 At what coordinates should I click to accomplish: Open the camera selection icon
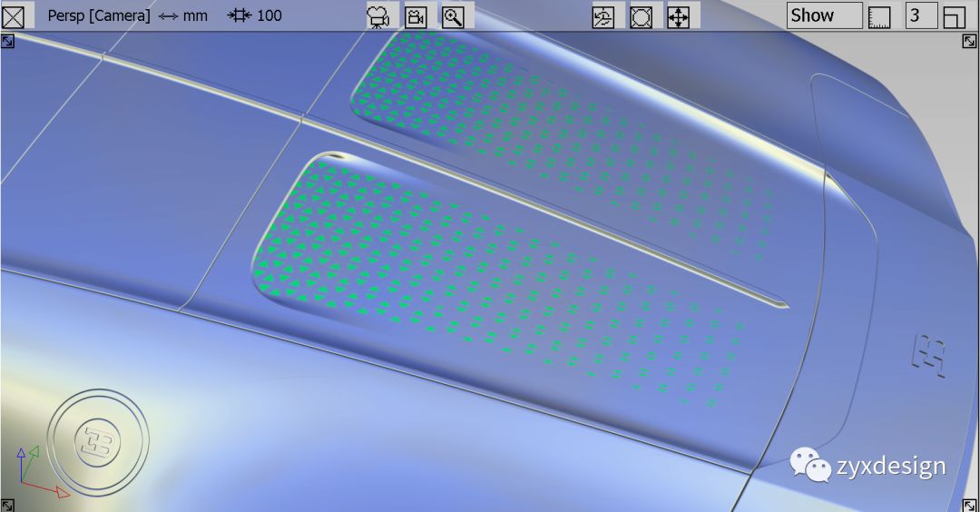(378, 17)
